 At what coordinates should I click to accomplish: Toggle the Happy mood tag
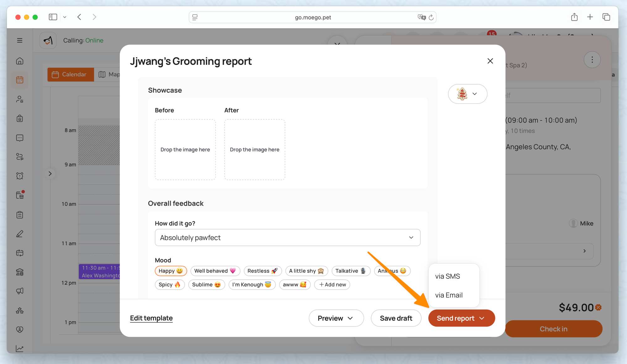pos(171,271)
